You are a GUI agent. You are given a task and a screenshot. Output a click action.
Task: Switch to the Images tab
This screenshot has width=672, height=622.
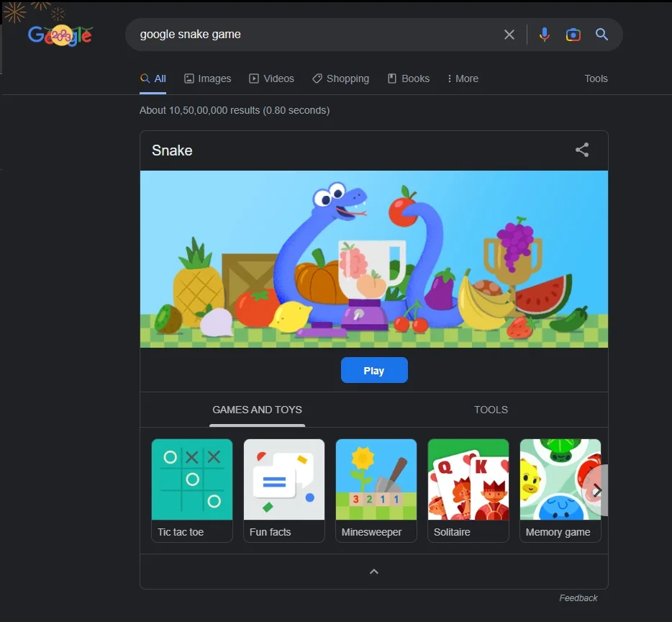(x=207, y=78)
